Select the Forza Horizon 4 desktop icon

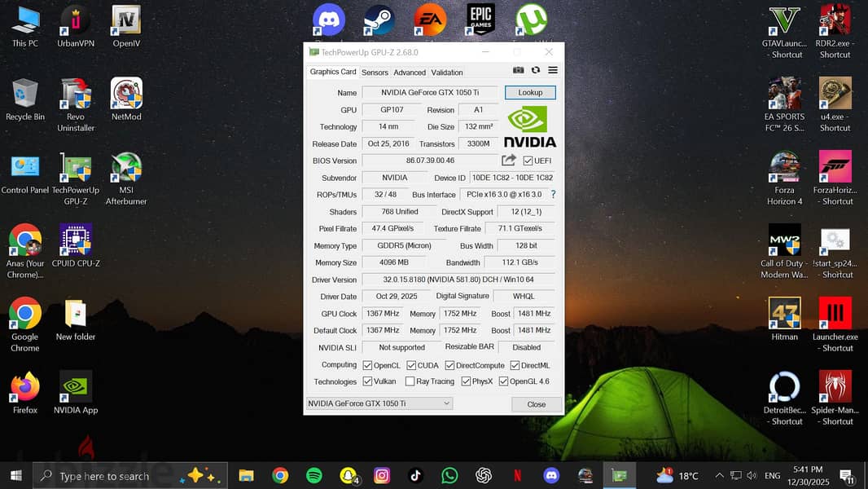[784, 178]
